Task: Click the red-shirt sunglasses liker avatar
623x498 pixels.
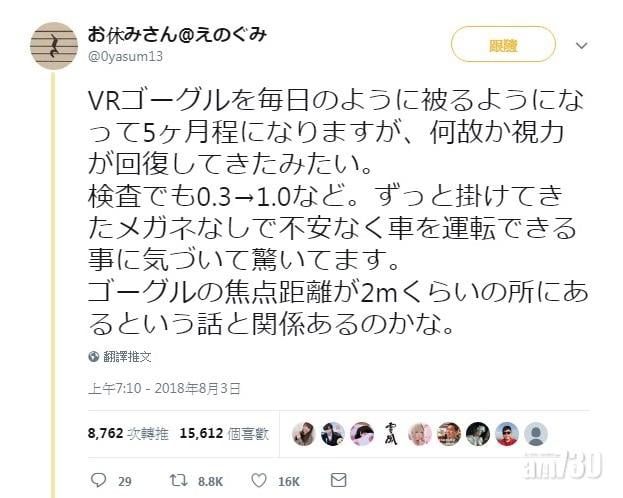Action: 507,434
